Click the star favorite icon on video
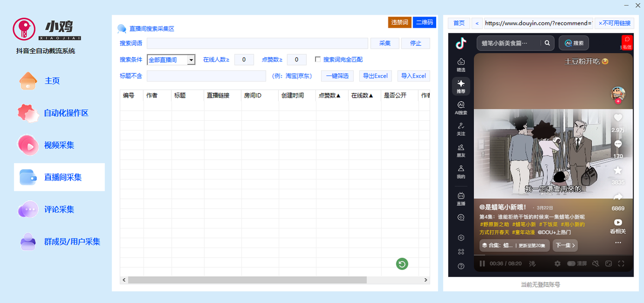The image size is (644, 303). (618, 171)
